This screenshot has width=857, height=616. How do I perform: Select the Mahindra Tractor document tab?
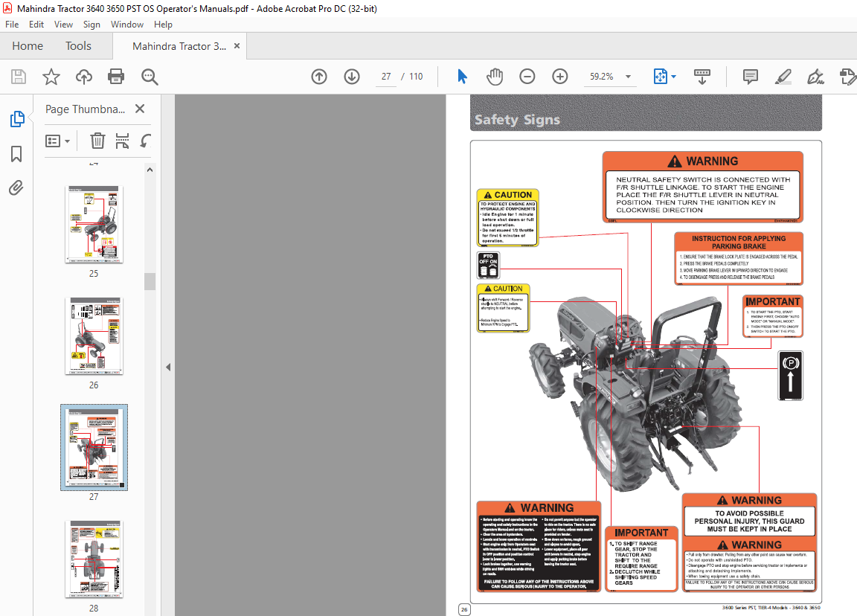pyautogui.click(x=179, y=46)
